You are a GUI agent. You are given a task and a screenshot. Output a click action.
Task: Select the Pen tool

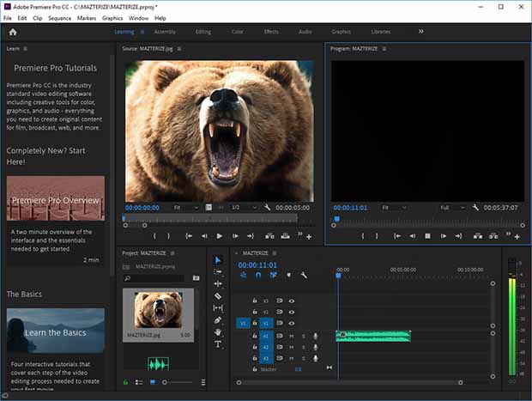pyautogui.click(x=218, y=320)
